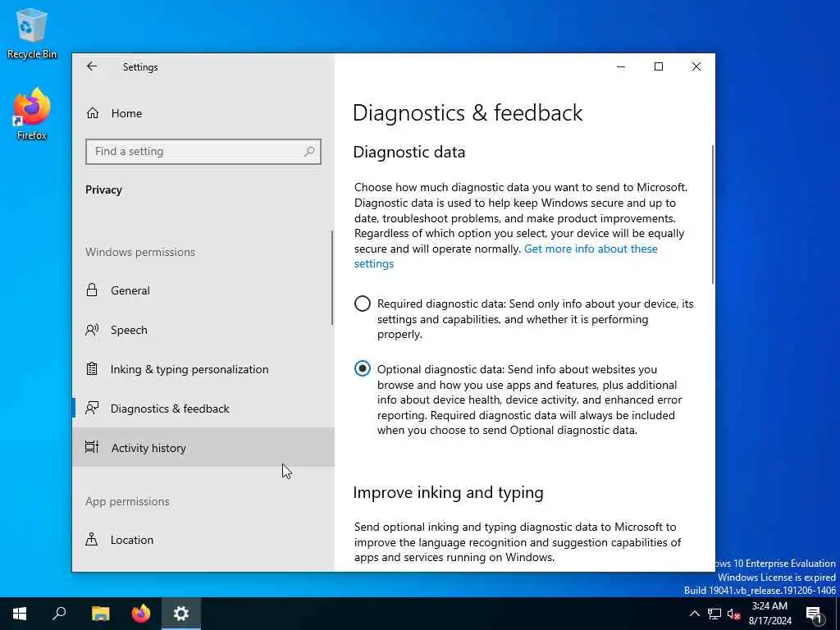Click the muted volume tray icon
The image size is (840, 630).
click(733, 614)
